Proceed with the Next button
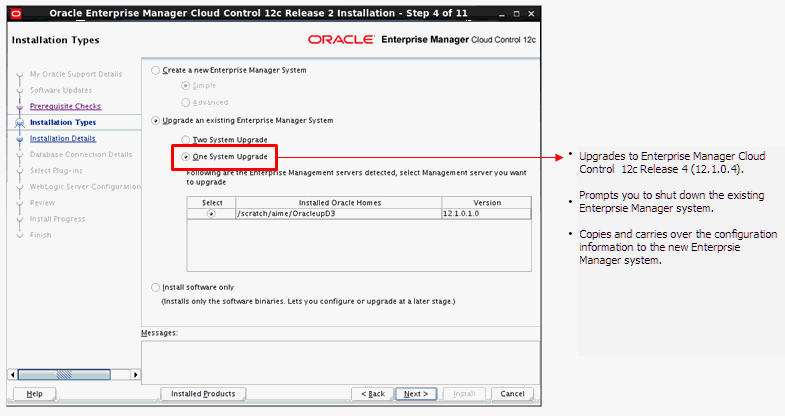Screen dimensions: 785x416 click(x=416, y=394)
